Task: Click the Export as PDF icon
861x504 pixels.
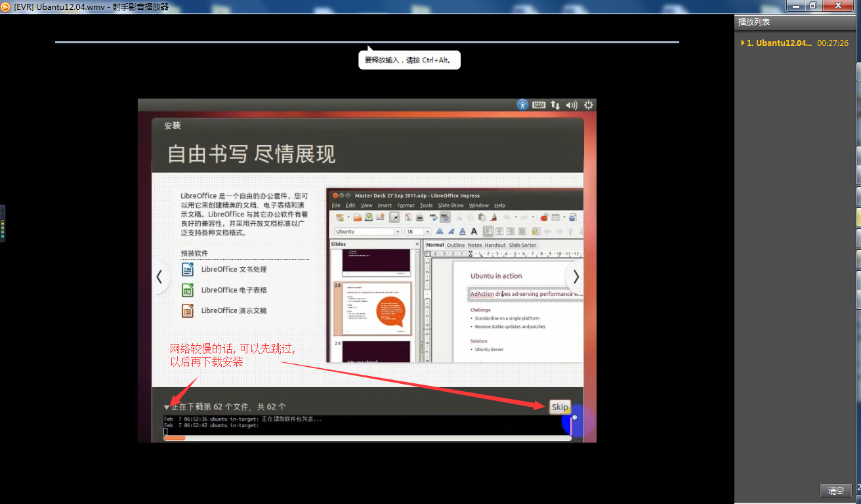Action: tap(408, 218)
